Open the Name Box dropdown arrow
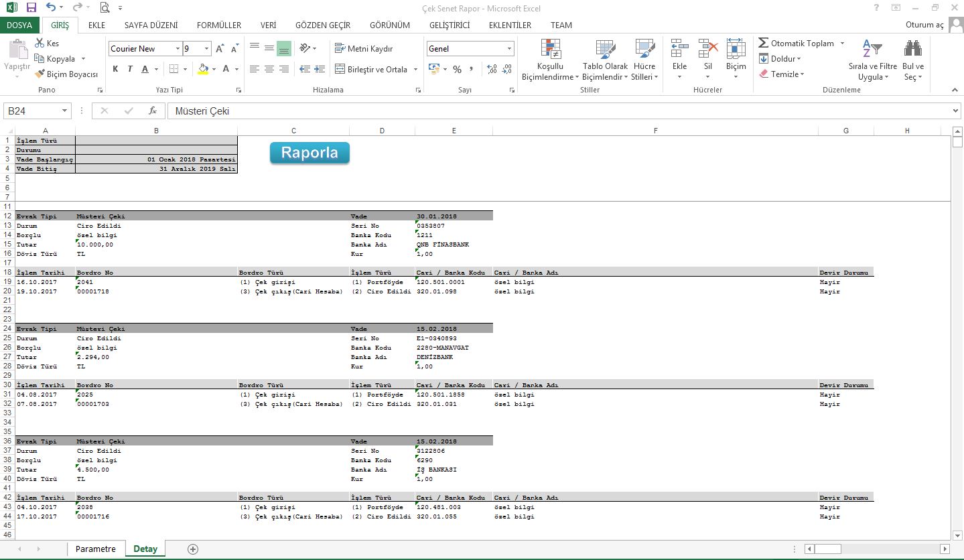Screen dimensions: 964x560 (x=65, y=111)
